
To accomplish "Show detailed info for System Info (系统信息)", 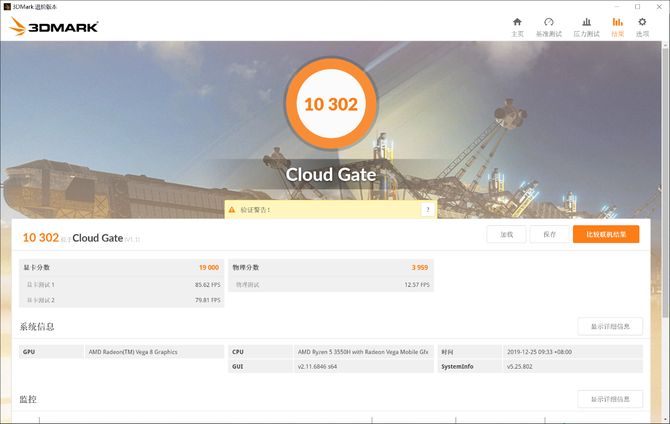I will 610,327.
